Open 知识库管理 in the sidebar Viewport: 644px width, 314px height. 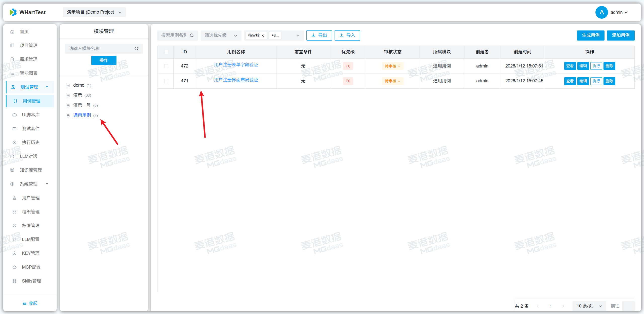tap(31, 170)
